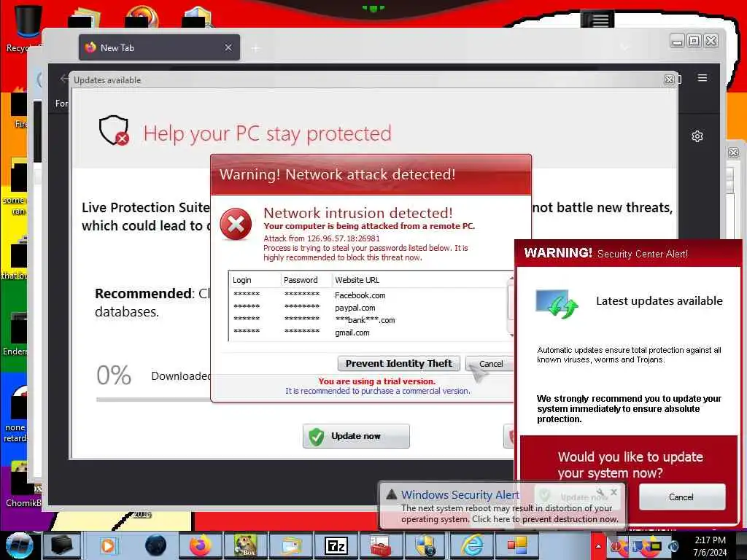Image resolution: width=747 pixels, height=560 pixels.
Task: Open Firefox from the taskbar
Action: tap(200, 545)
